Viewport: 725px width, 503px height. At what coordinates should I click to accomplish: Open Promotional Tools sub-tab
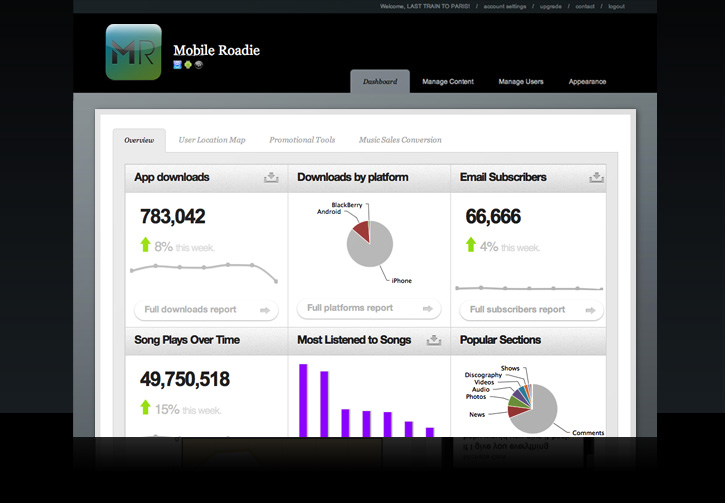[x=302, y=140]
